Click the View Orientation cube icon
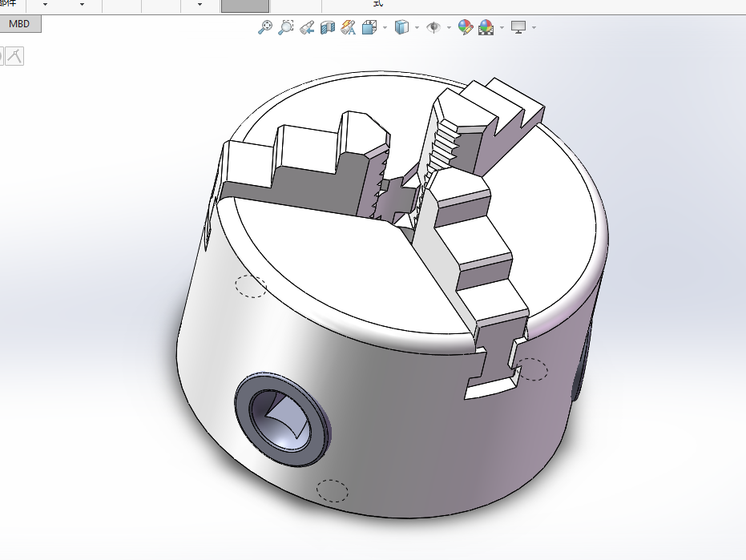Image resolution: width=746 pixels, height=560 pixels. 369,27
